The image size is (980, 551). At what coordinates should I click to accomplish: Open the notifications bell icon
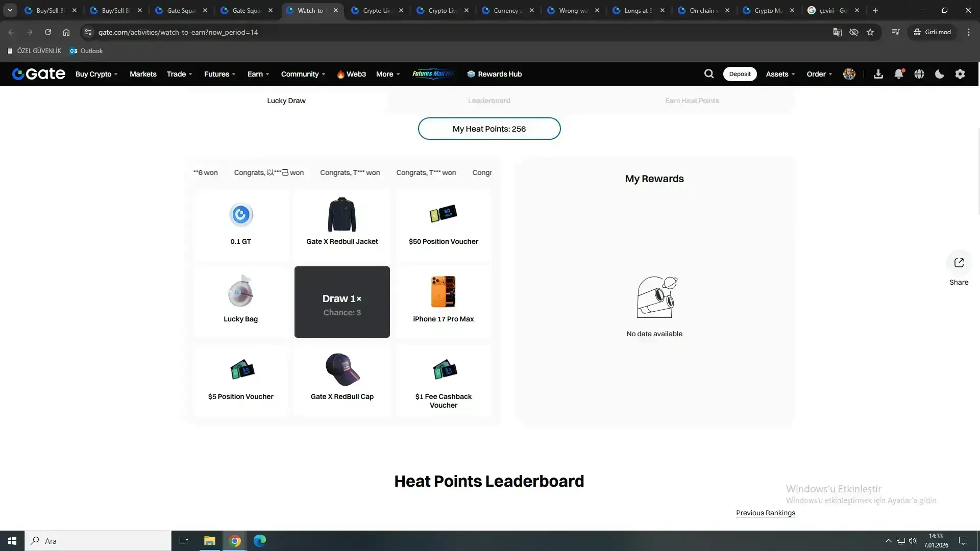899,74
